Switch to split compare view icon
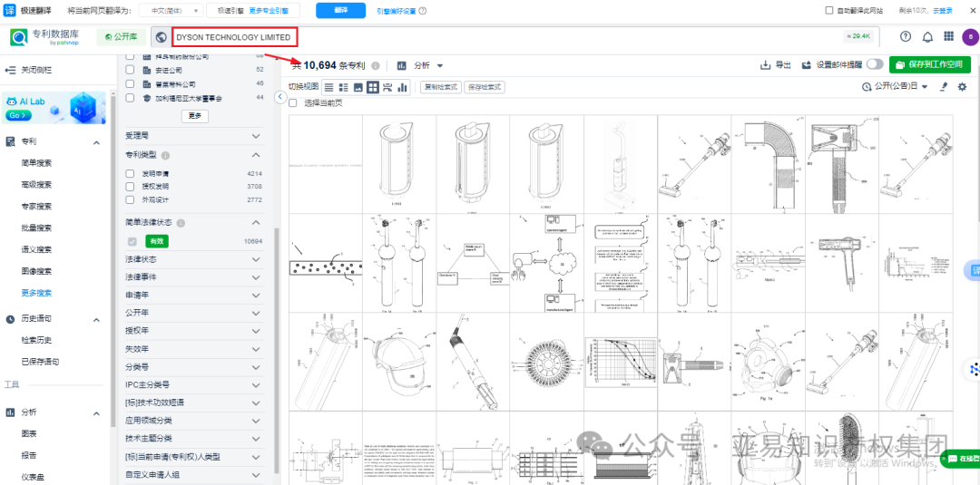Image resolution: width=980 pixels, height=485 pixels. coord(388,87)
